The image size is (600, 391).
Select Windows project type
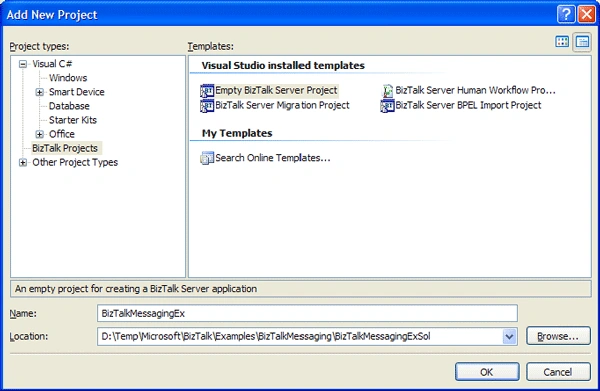pos(68,78)
